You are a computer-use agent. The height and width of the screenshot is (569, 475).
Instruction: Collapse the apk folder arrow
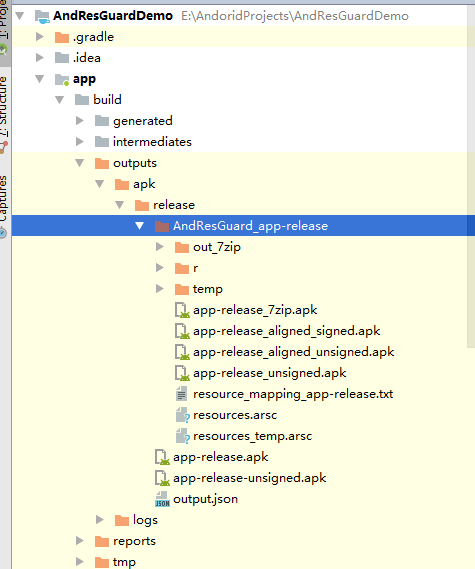(99, 184)
